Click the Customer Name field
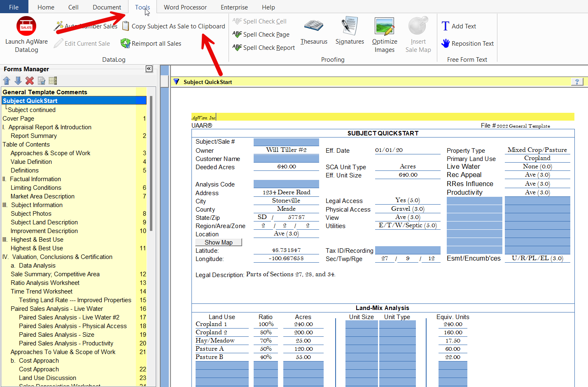Screen dimensions: 588x387 point(286,159)
